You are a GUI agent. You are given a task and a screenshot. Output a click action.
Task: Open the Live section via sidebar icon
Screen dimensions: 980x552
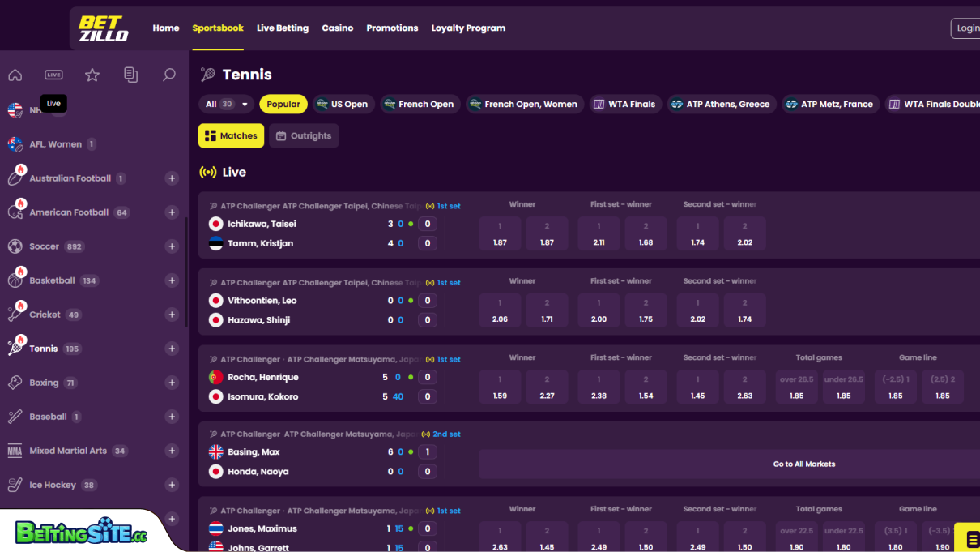coord(53,75)
